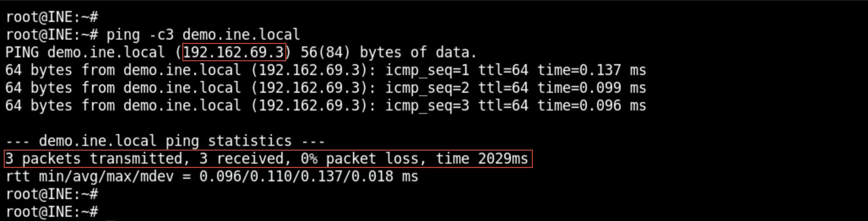Click the icmp_seq=3 reply line
The image size is (868, 221).
325,105
